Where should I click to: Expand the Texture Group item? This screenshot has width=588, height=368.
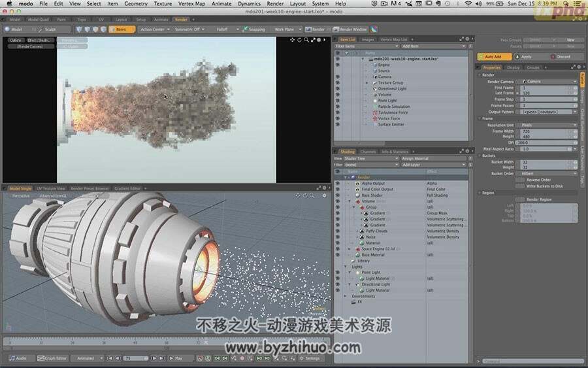tap(367, 82)
